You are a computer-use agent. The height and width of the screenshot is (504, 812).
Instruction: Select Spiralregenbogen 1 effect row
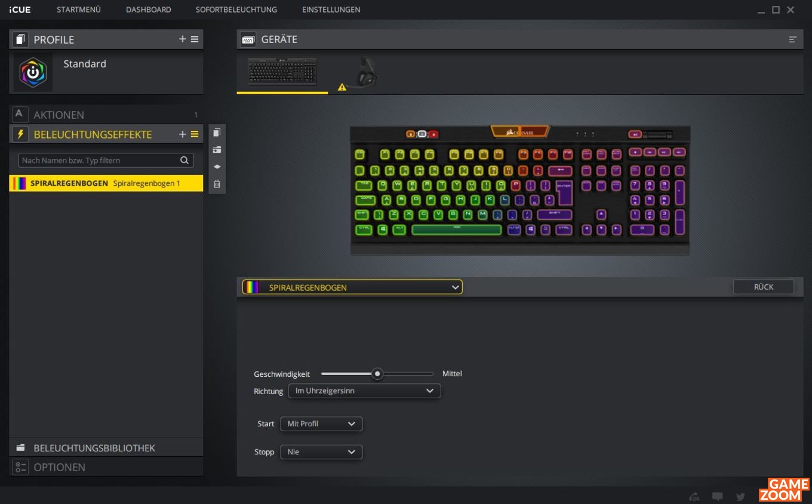[x=106, y=183]
